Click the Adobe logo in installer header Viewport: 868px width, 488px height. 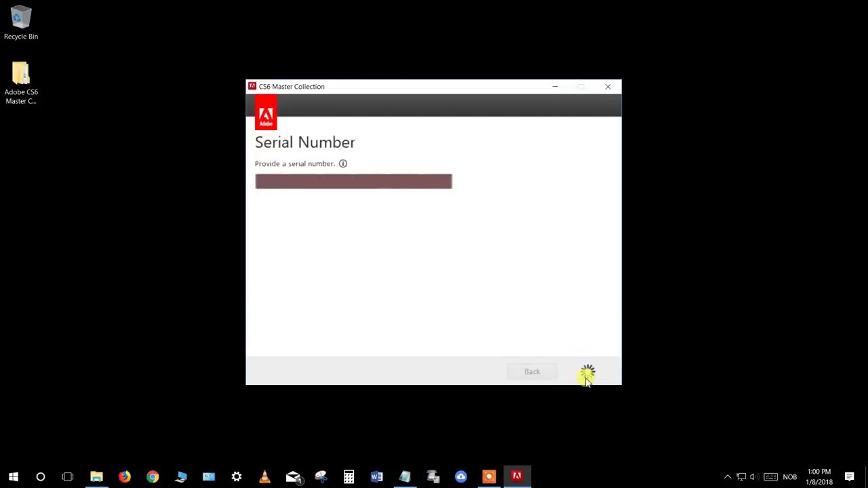click(x=266, y=112)
